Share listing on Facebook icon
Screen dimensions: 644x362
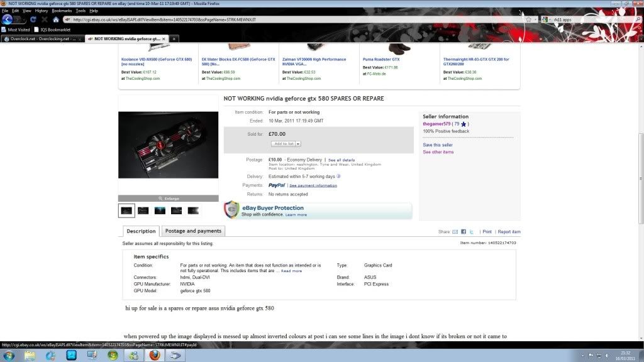[x=464, y=232]
